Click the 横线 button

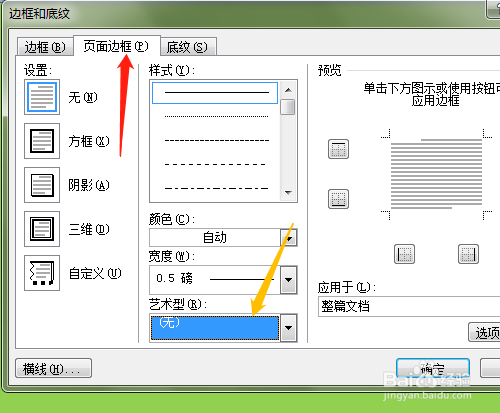(53, 368)
